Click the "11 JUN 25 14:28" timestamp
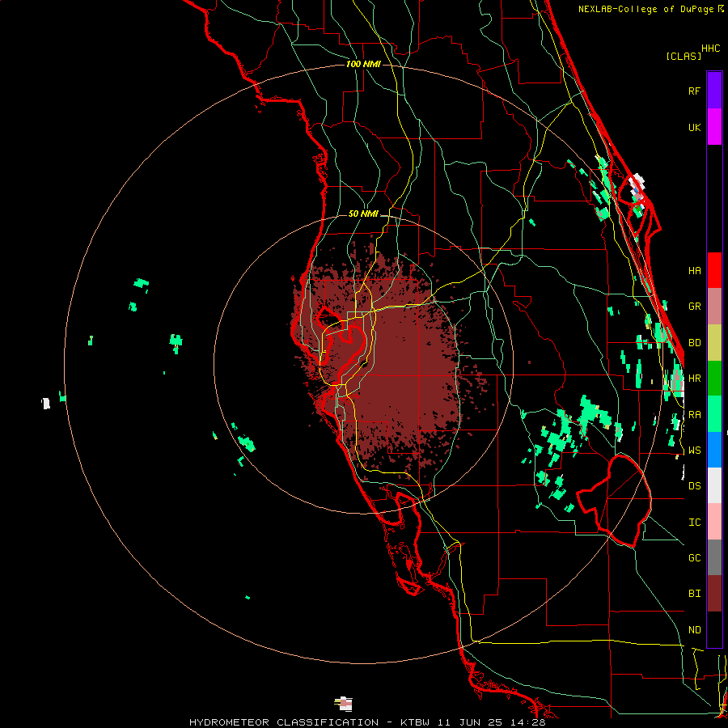Screen dimensions: 728x728 (x=491, y=722)
